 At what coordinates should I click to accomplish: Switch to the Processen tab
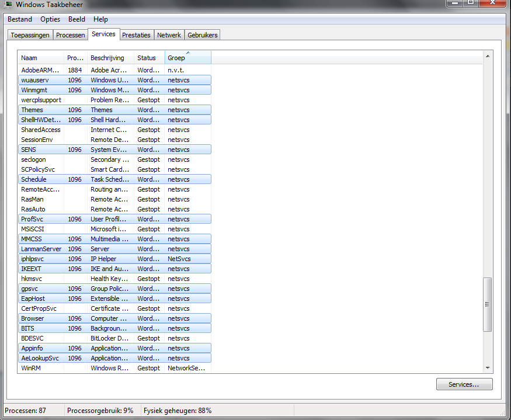coord(71,35)
